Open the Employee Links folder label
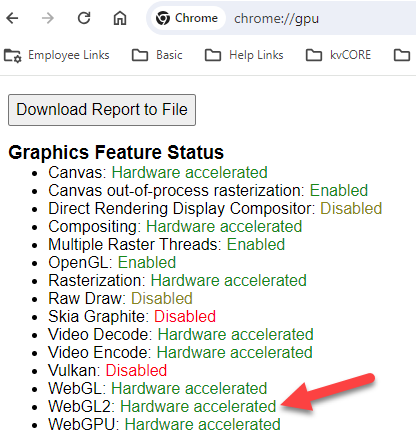416x443 pixels. (69, 55)
